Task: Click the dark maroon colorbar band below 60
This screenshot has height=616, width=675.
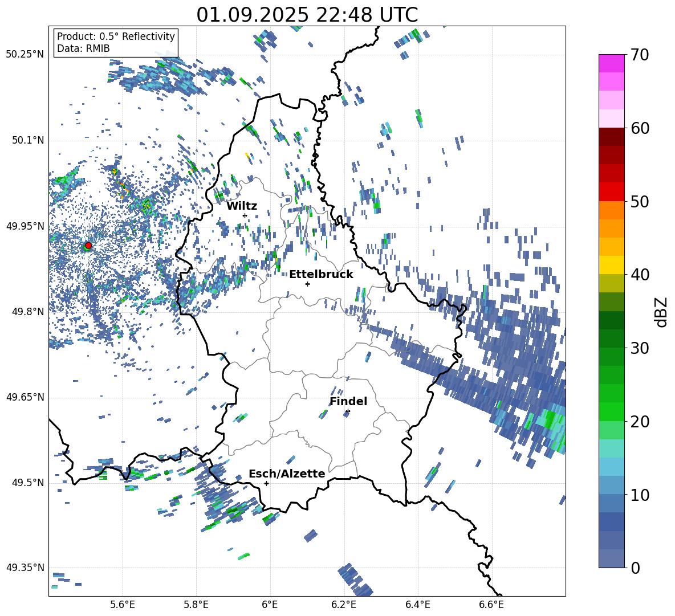Action: (611, 137)
